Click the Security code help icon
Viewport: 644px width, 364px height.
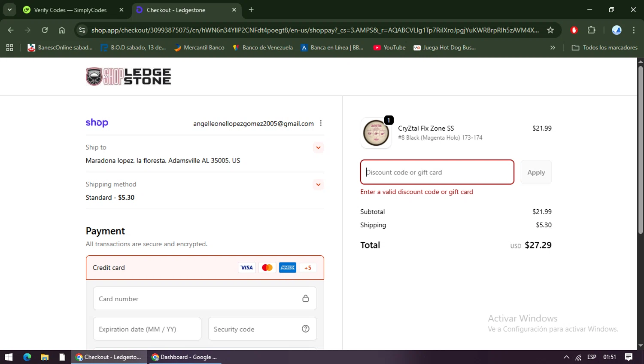pyautogui.click(x=306, y=329)
